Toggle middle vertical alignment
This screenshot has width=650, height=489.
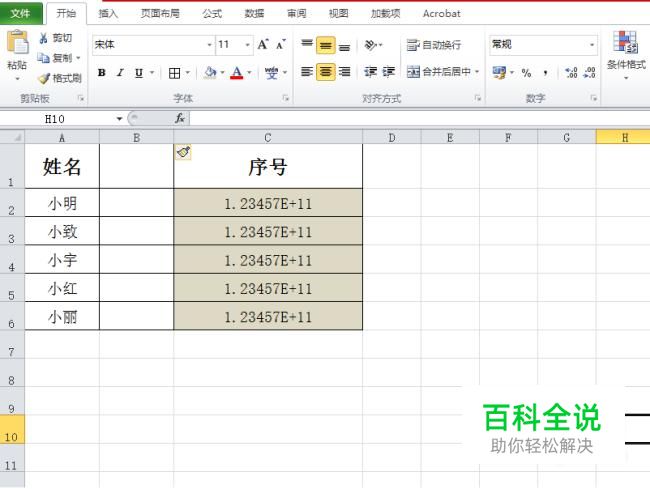tap(325, 45)
